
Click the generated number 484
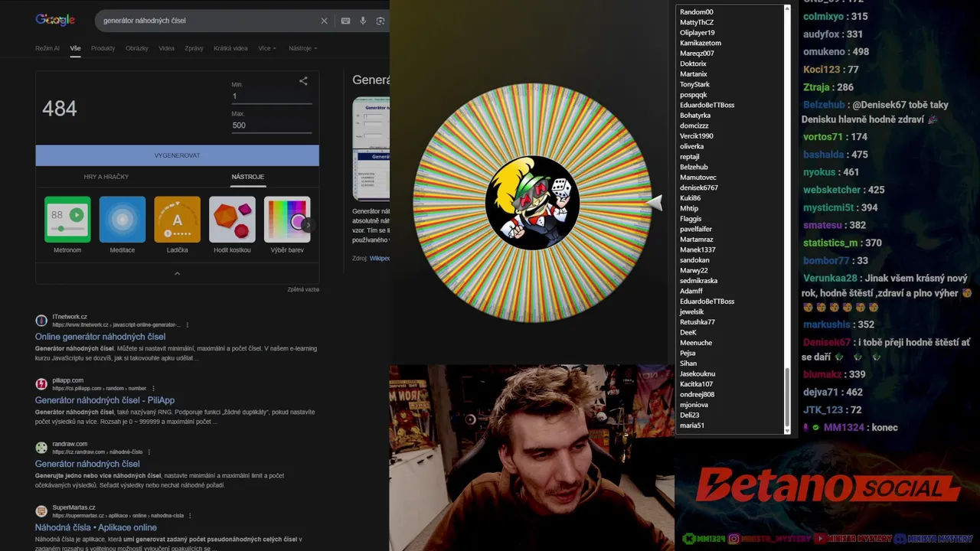(x=60, y=109)
